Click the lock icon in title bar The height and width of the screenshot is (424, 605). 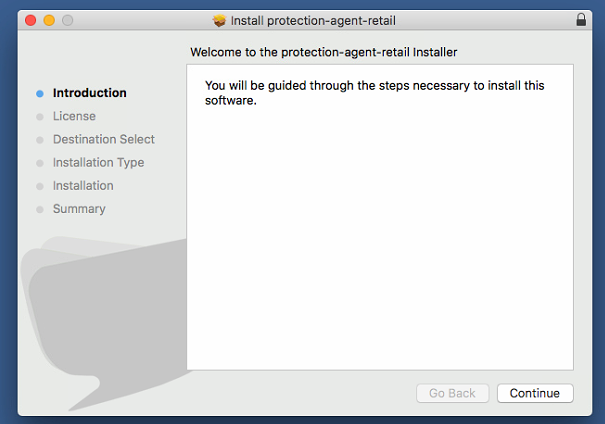coord(581,19)
